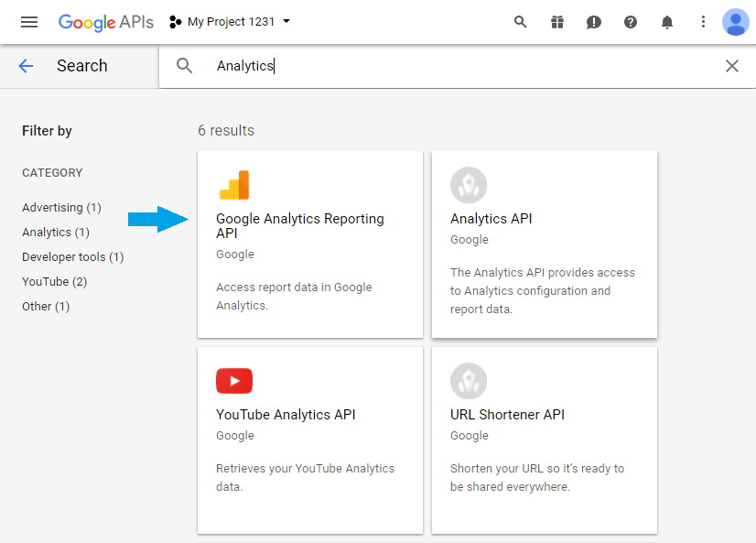Click the 'CATEGORY' label

(52, 173)
